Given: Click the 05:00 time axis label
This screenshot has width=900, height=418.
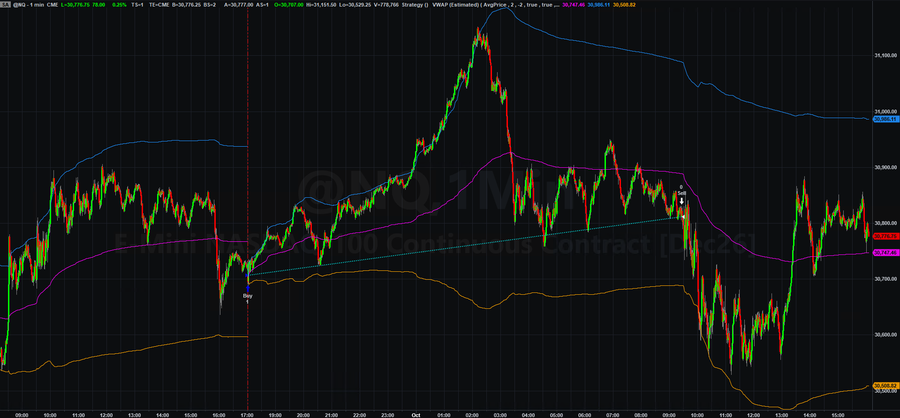Looking at the screenshot, I should point(556,413).
